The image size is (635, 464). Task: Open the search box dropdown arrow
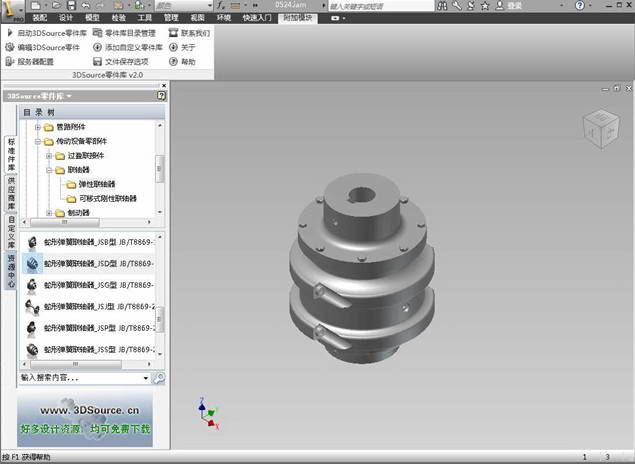pos(146,378)
